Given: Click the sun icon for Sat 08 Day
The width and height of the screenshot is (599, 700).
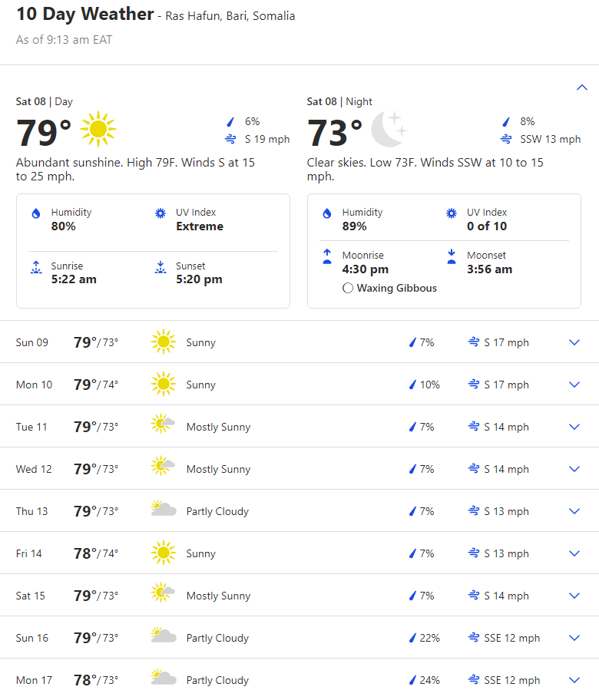Looking at the screenshot, I should [x=98, y=129].
